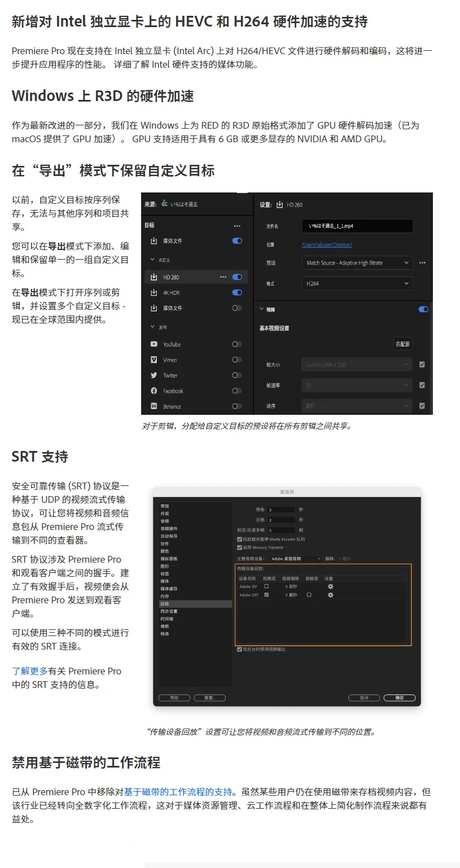Uncheck the 帧速率 match-source checkbox

[422, 385]
